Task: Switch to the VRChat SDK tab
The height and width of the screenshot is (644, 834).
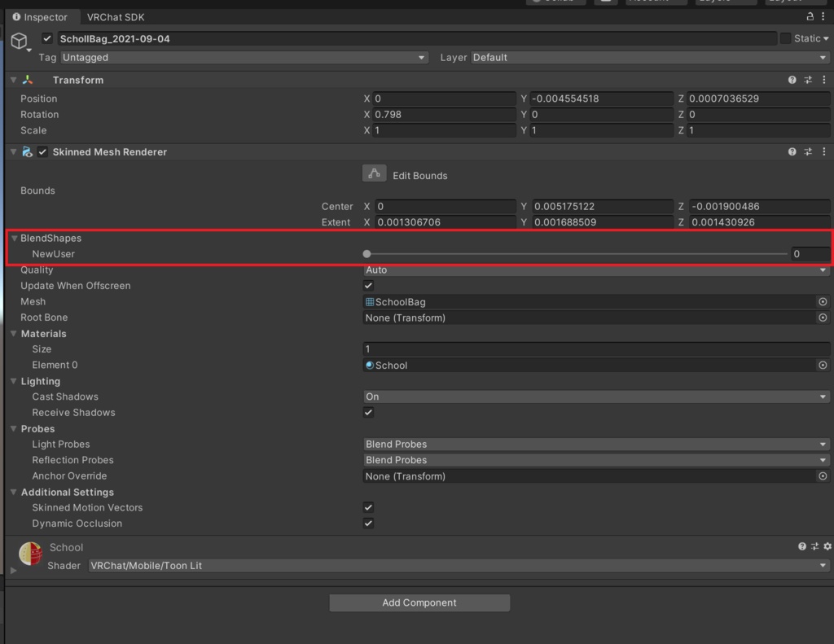Action: pyautogui.click(x=116, y=17)
